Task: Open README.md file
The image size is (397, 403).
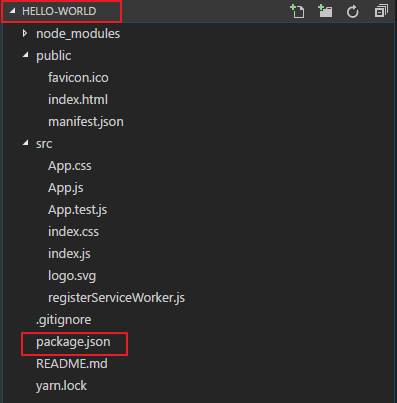Action: tap(72, 364)
